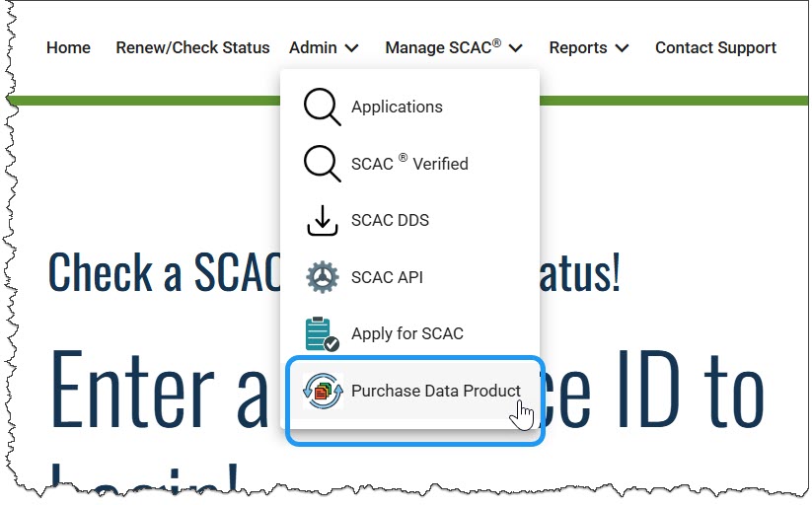
Task: Click the circular arrows Purchase Data Product icon
Action: point(322,392)
